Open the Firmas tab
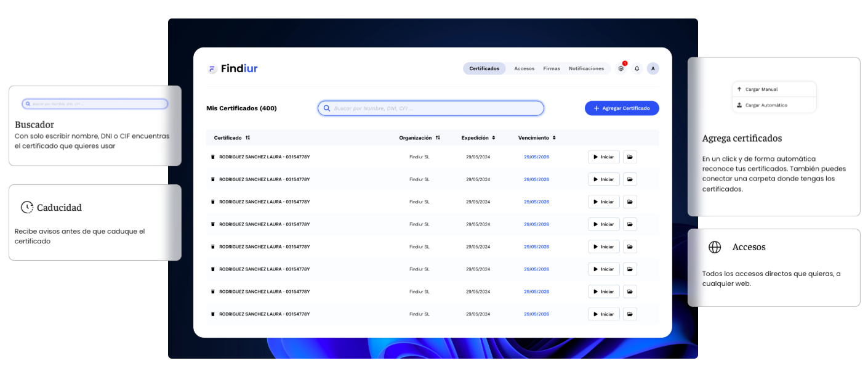868x371 pixels. click(552, 68)
